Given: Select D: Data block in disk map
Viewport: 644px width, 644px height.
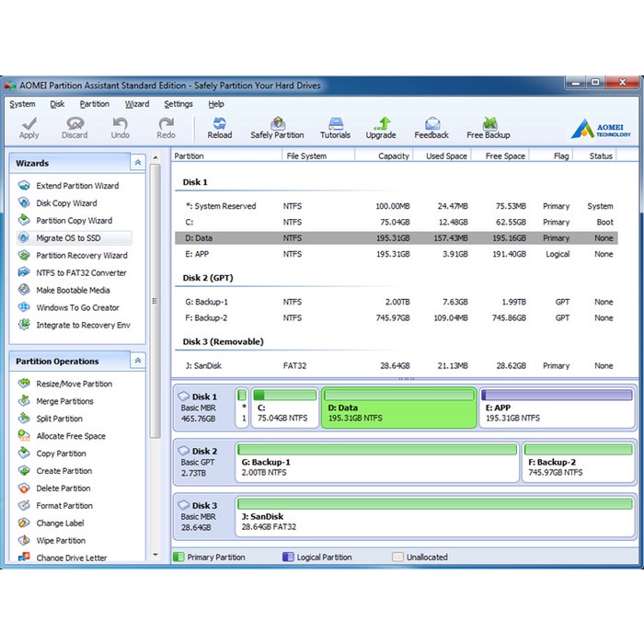Looking at the screenshot, I should [x=398, y=408].
